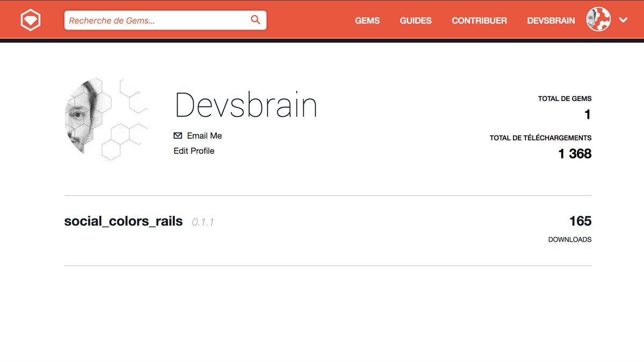644x362 pixels.
Task: Click the envelope icon beside Email Me
Action: 178,135
